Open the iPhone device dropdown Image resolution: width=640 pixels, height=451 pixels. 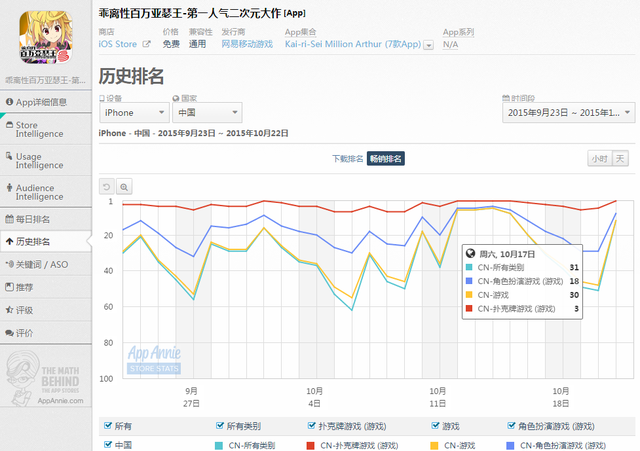(134, 113)
